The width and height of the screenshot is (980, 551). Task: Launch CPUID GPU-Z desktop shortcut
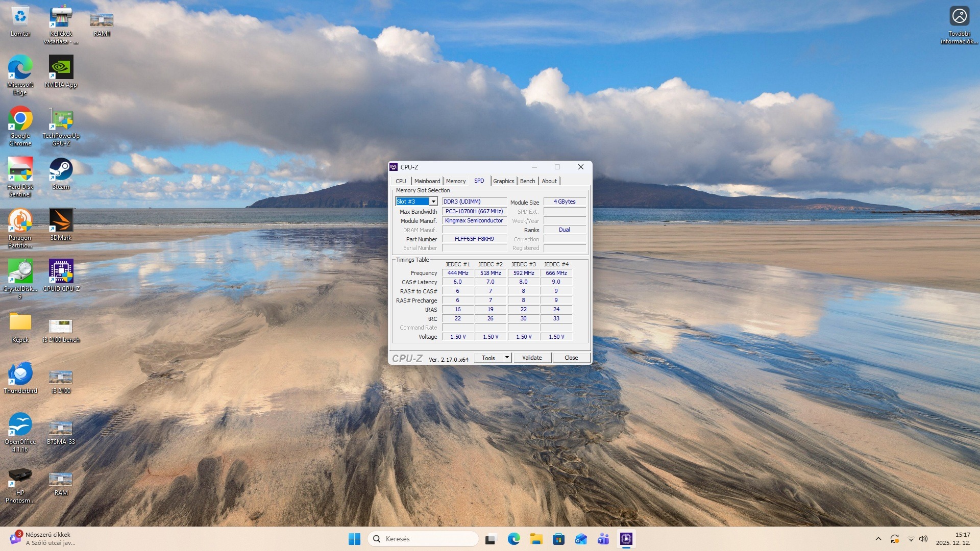point(61,271)
